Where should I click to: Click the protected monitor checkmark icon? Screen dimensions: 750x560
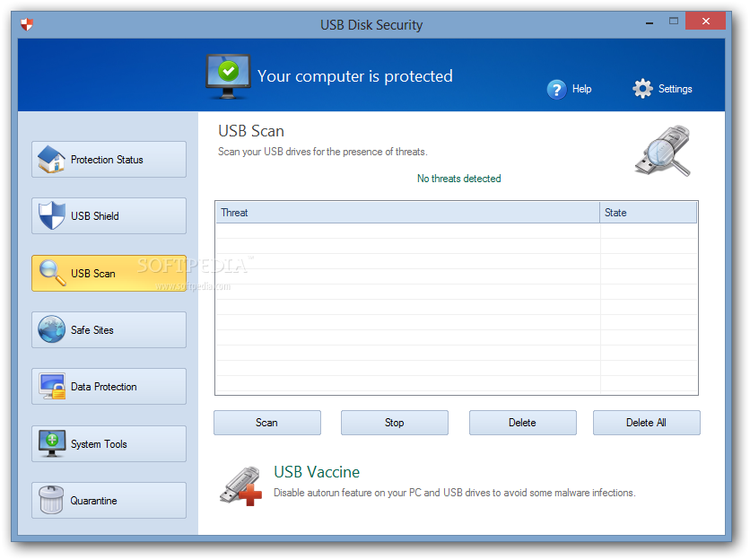coord(228,76)
